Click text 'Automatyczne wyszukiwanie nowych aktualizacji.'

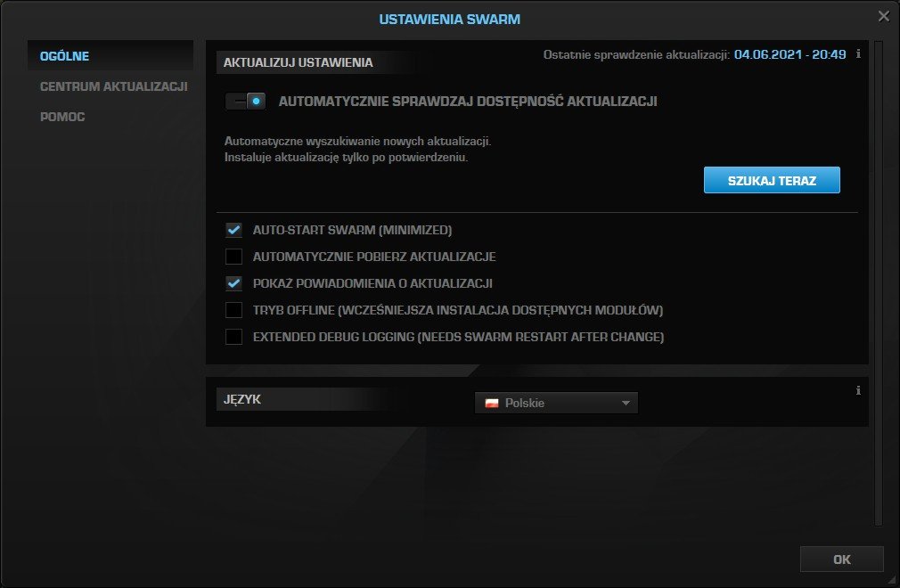(357, 141)
